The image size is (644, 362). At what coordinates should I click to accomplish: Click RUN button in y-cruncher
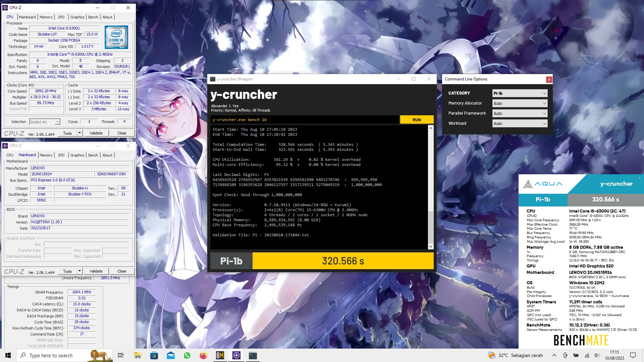[x=417, y=120]
